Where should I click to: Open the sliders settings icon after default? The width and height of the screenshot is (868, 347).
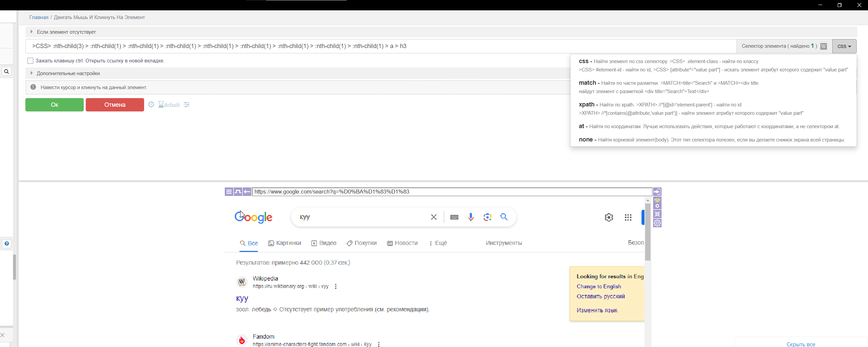(187, 105)
